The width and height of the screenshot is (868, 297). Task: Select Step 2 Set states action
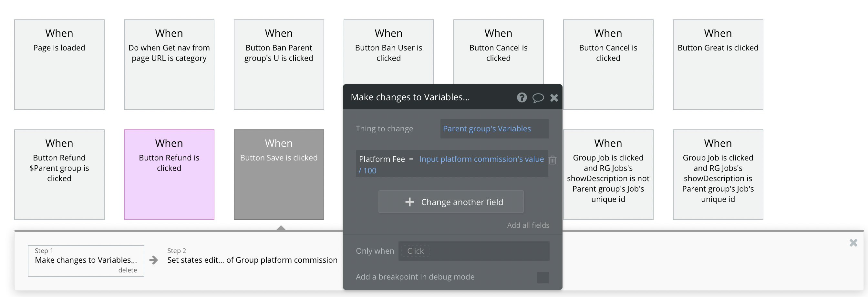[x=252, y=259]
